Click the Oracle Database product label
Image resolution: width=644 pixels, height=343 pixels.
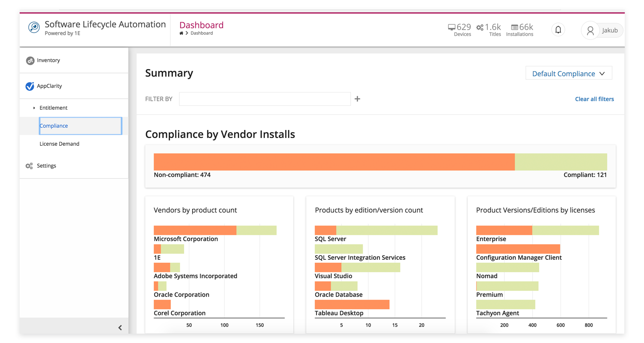coord(339,295)
